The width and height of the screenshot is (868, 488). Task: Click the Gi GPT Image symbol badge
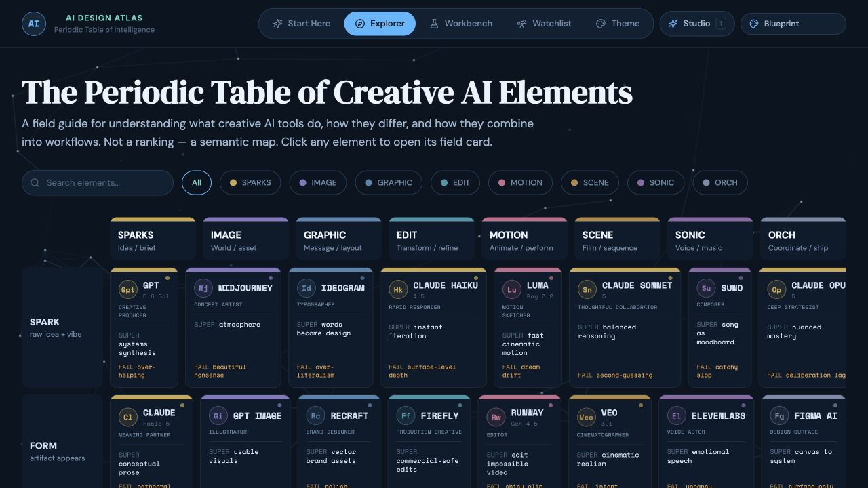pyautogui.click(x=218, y=415)
